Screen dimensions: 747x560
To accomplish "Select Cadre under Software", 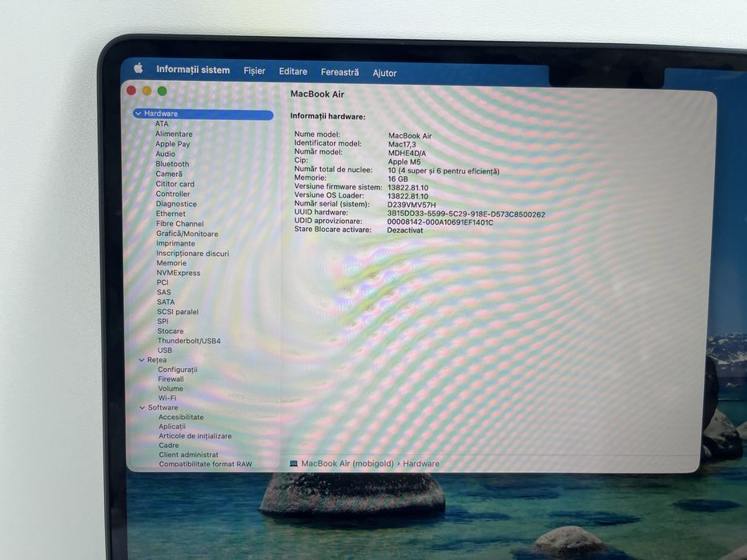I will pyautogui.click(x=169, y=446).
